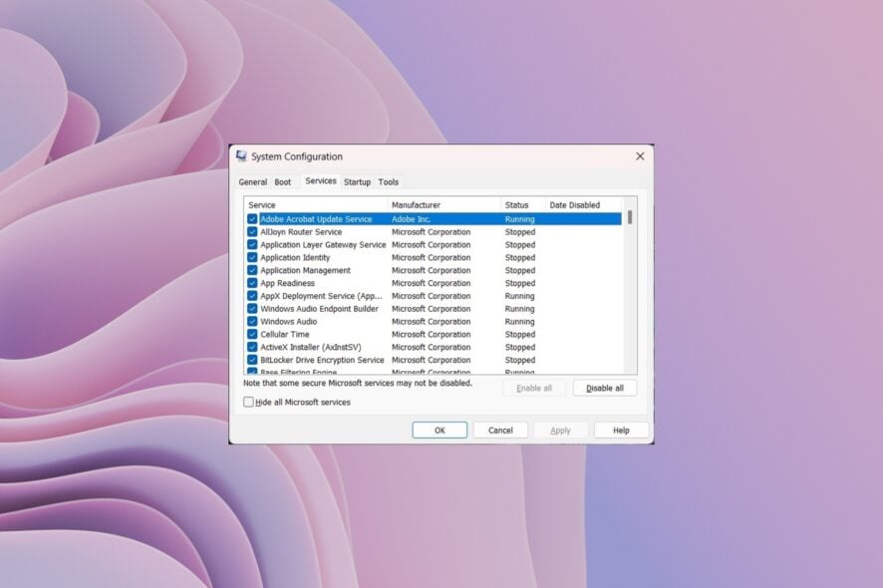Open the Tools tab
The image size is (883, 588).
tap(388, 182)
